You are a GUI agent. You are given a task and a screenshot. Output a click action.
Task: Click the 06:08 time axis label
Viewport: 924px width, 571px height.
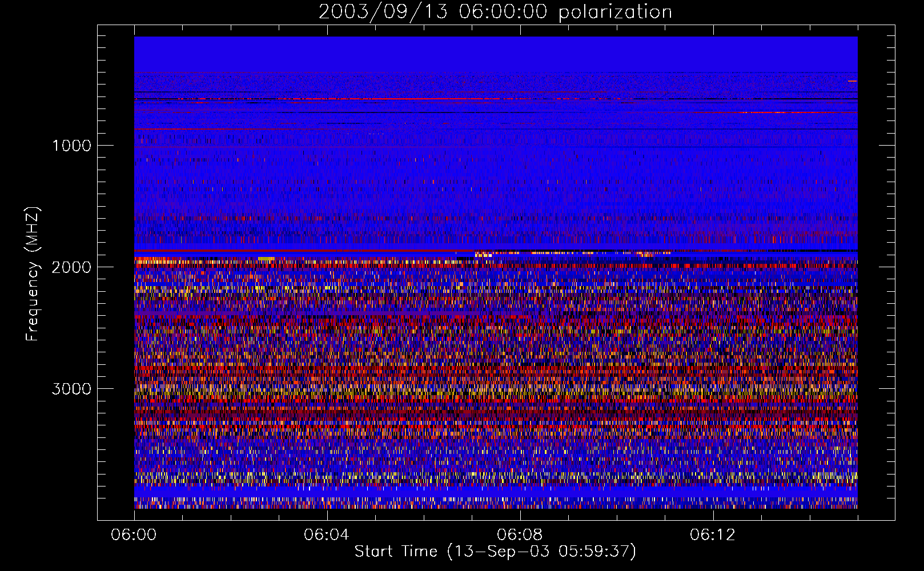(520, 535)
